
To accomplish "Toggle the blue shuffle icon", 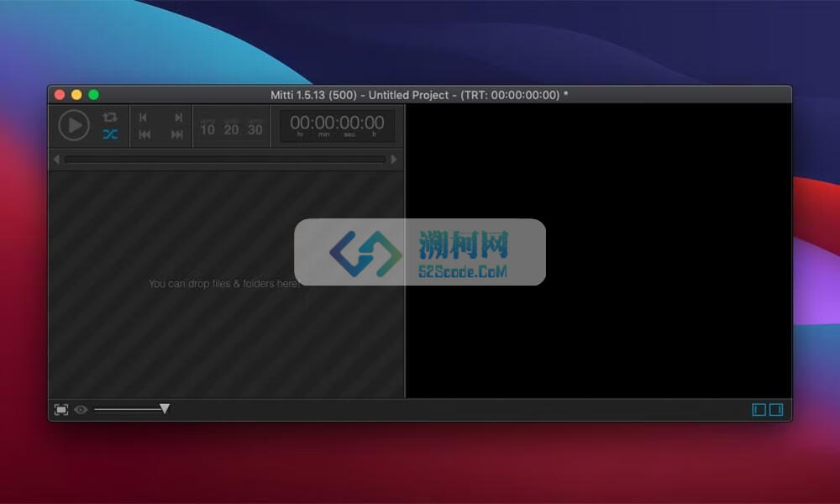I will pyautogui.click(x=110, y=134).
